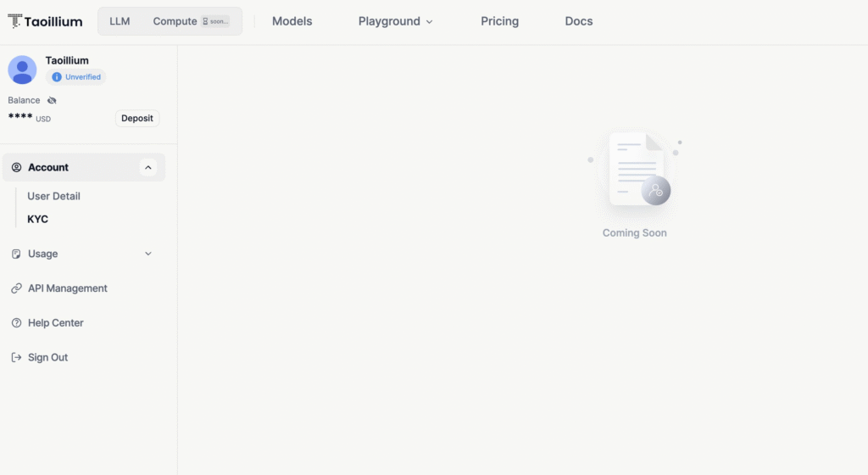
Task: Click the Taoillium logo icon
Action: pyautogui.click(x=14, y=21)
